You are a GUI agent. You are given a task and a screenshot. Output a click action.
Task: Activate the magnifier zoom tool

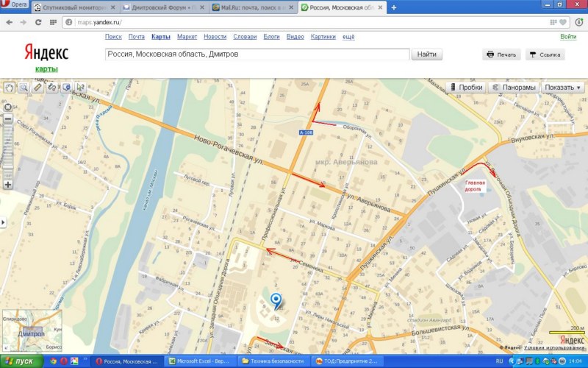pos(24,88)
